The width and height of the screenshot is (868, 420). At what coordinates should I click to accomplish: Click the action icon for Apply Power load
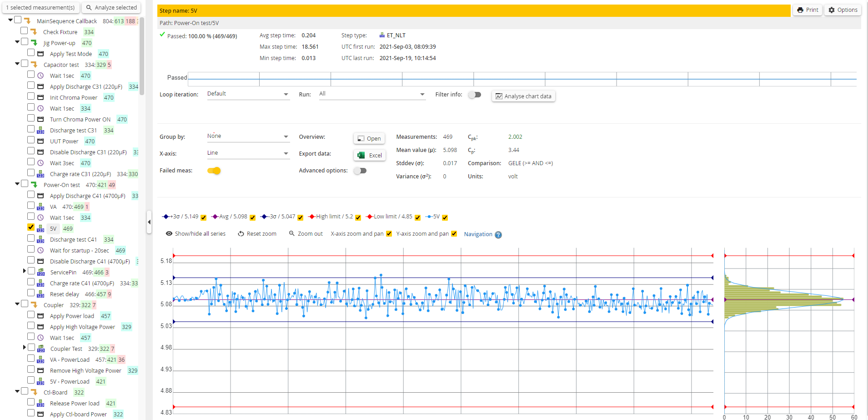[x=40, y=316]
